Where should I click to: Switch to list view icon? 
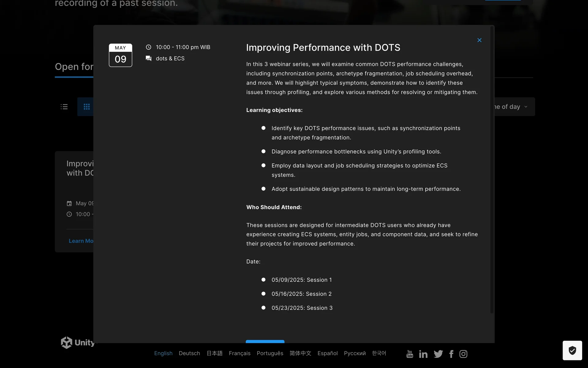pyautogui.click(x=64, y=107)
